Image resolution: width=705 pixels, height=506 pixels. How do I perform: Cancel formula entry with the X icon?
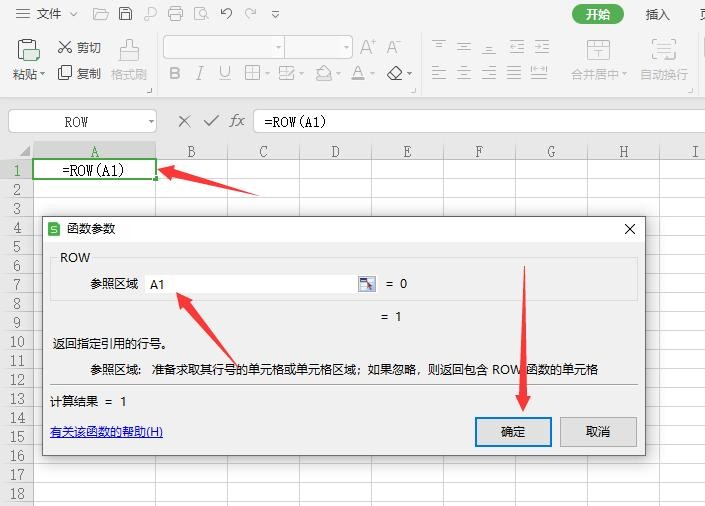click(184, 121)
